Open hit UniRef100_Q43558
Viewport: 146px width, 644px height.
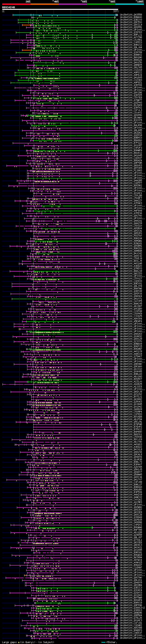pos(131,15)
